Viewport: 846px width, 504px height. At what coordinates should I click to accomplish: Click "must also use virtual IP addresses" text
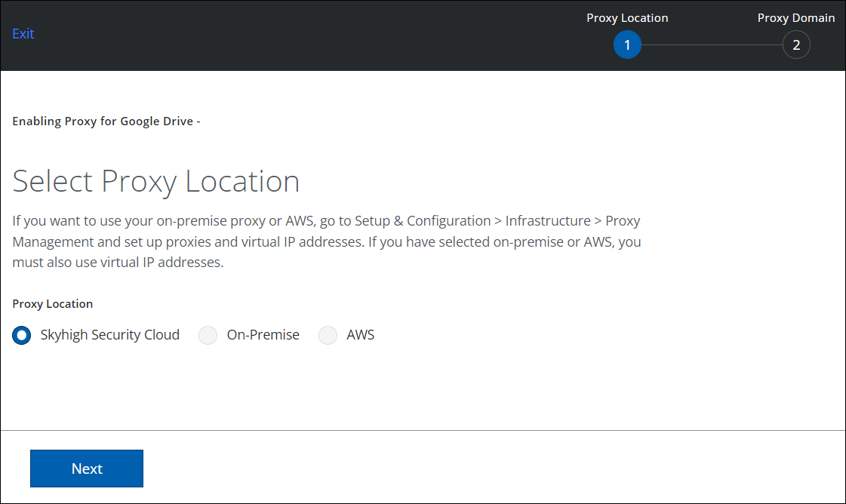[x=118, y=263]
